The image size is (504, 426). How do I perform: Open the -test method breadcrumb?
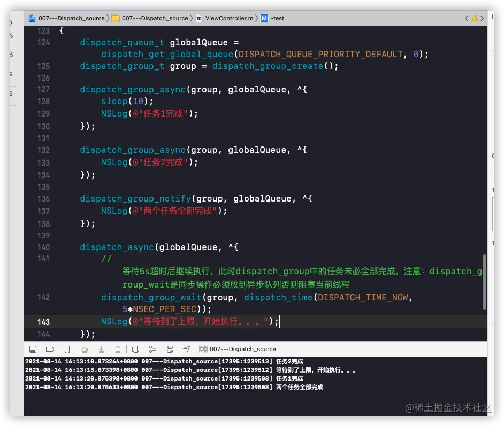coord(277,18)
